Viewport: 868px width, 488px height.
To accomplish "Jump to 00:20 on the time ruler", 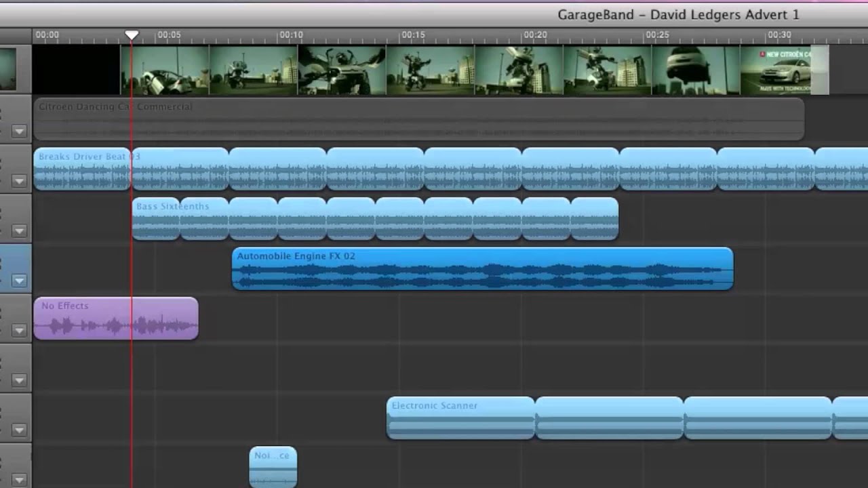I will click(x=535, y=35).
